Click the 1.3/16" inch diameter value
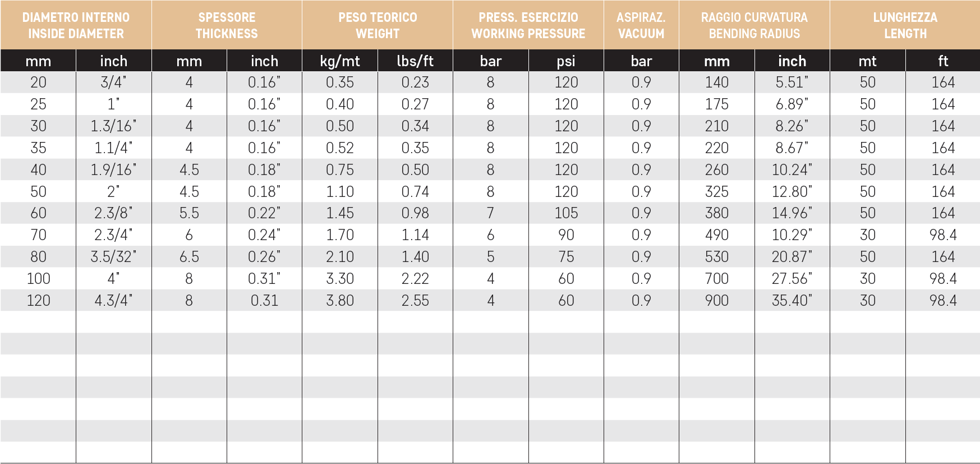 coord(113,126)
